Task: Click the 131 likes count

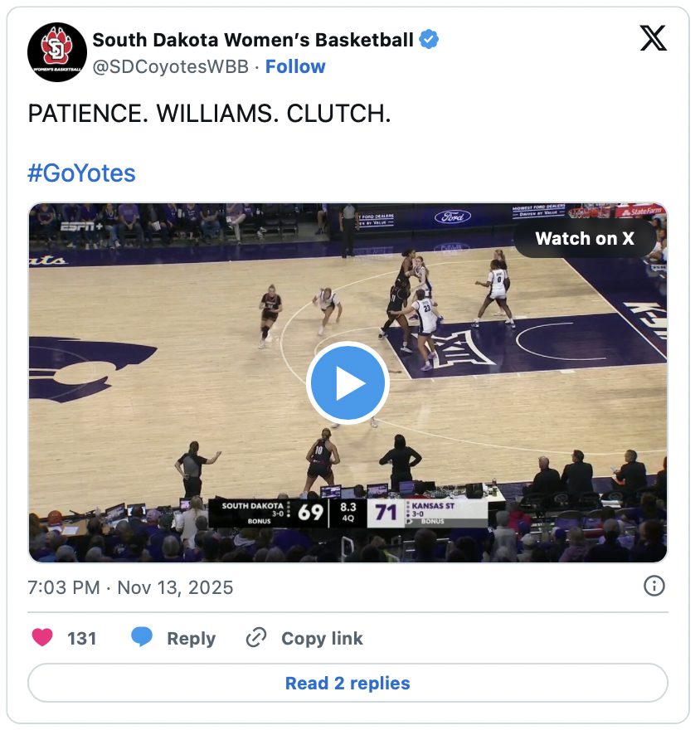Action: click(82, 639)
